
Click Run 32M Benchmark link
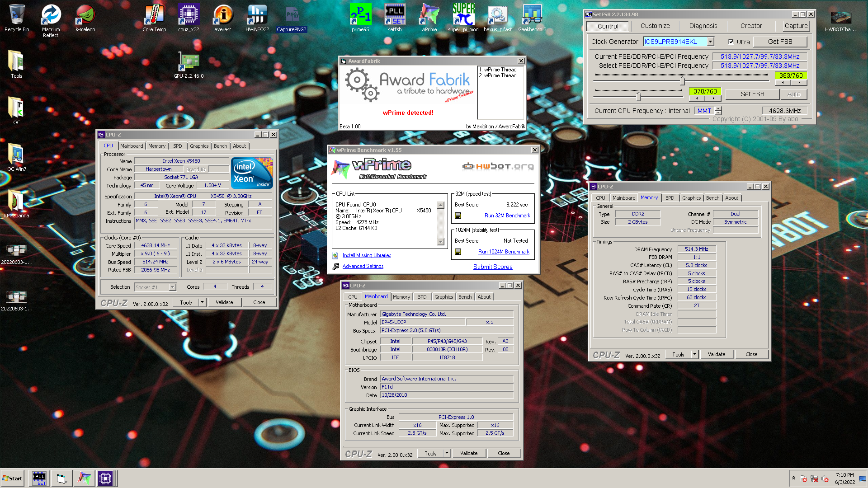[x=507, y=216]
